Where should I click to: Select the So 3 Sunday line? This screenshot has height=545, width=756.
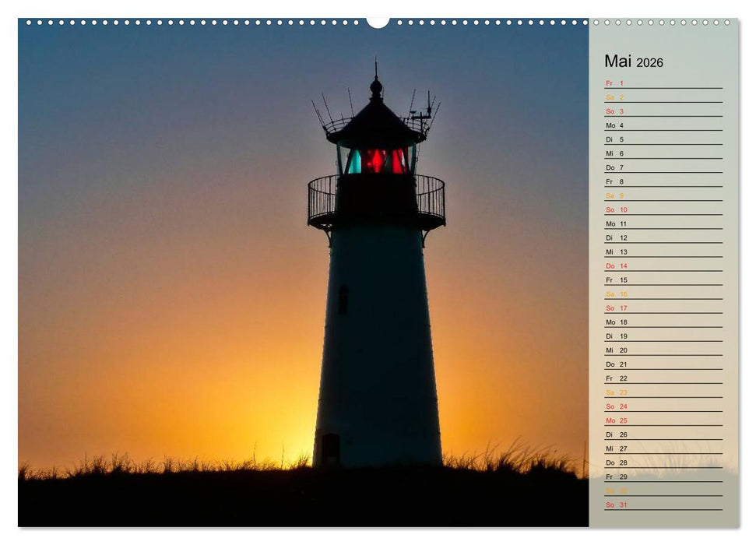coord(615,111)
